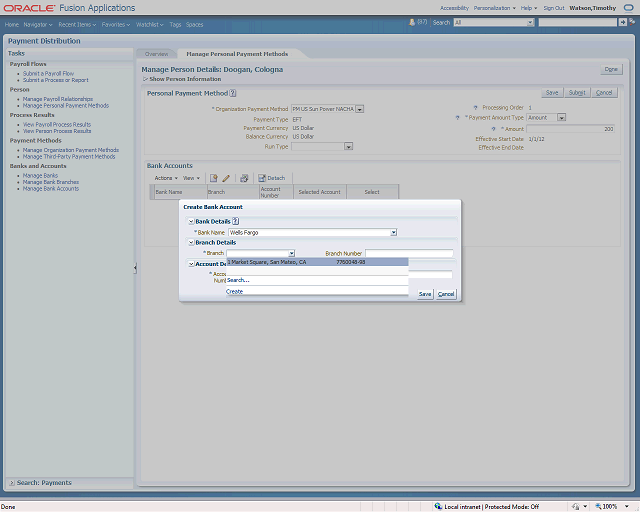Click Save in Create Bank Account dialog
The height and width of the screenshot is (512, 640).
[x=425, y=294]
